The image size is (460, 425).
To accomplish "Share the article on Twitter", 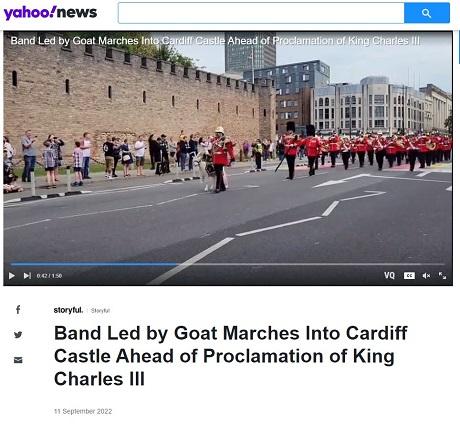I will pyautogui.click(x=18, y=334).
